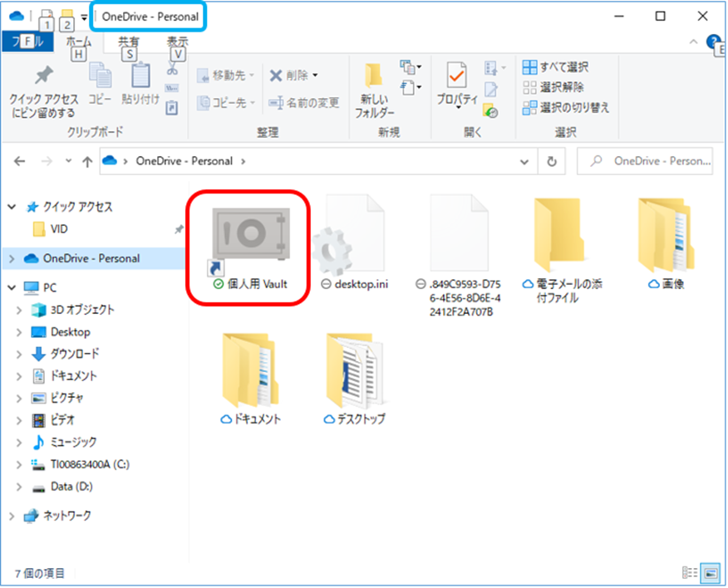Select the .849C9593-D756 file
This screenshot has height=588, width=728.
coord(459,254)
